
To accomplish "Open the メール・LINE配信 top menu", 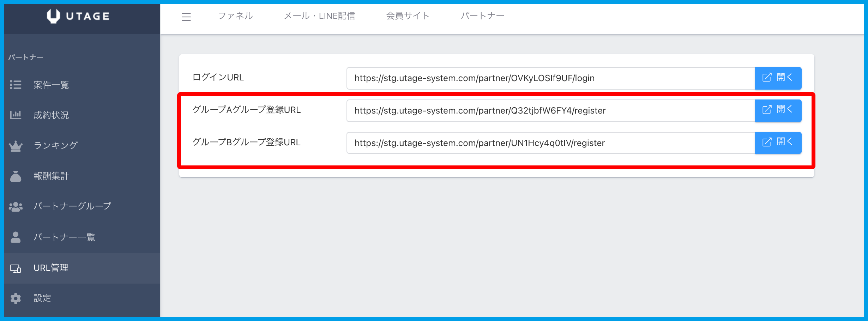I will [319, 16].
